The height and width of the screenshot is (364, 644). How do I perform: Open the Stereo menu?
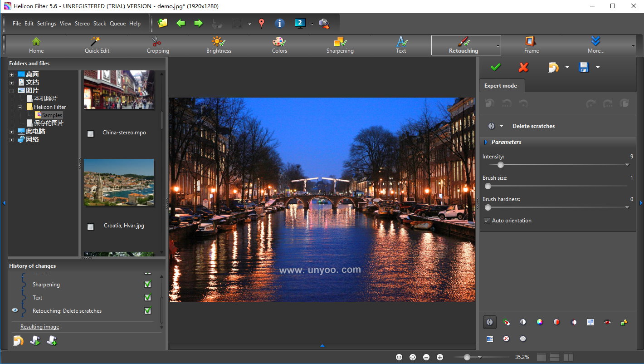(82, 24)
